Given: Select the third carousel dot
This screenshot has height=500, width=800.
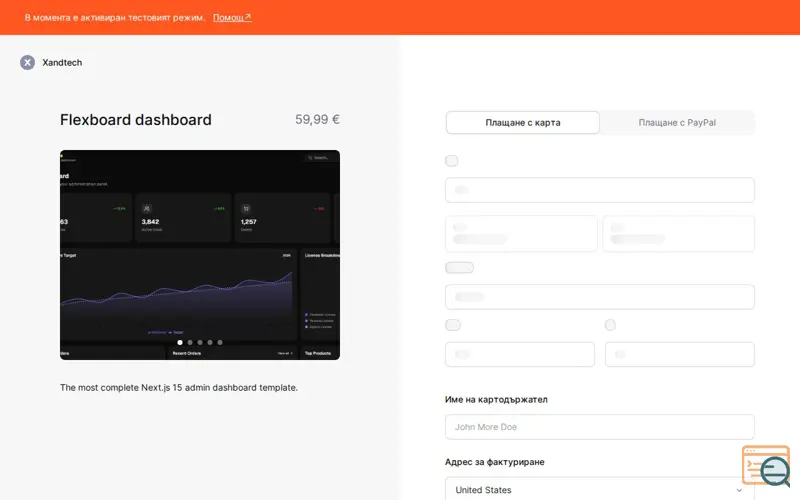Looking at the screenshot, I should click(x=200, y=342).
